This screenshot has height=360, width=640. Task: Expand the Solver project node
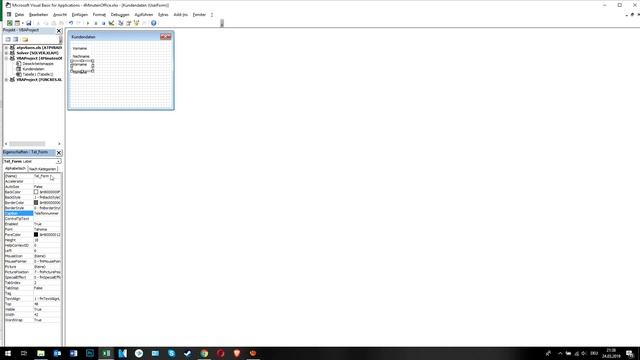click(6, 53)
